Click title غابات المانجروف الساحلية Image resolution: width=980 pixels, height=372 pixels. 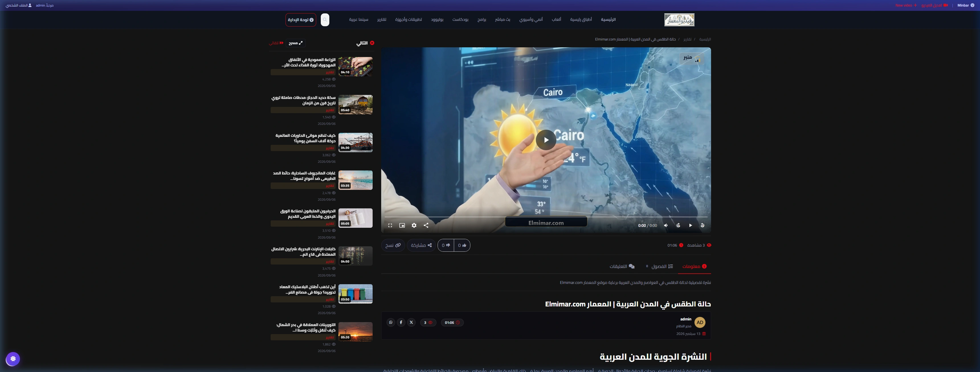pyautogui.click(x=304, y=176)
